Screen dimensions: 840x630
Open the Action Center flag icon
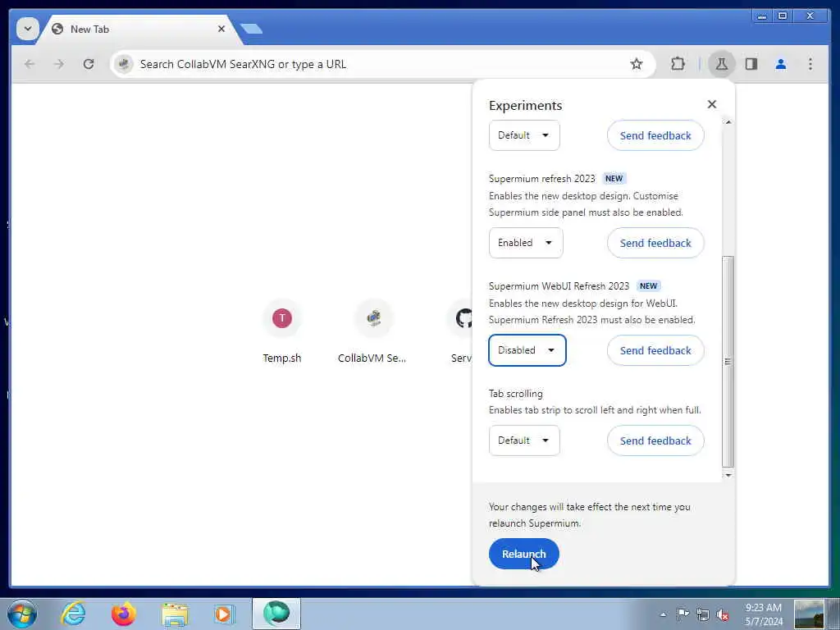(682, 614)
